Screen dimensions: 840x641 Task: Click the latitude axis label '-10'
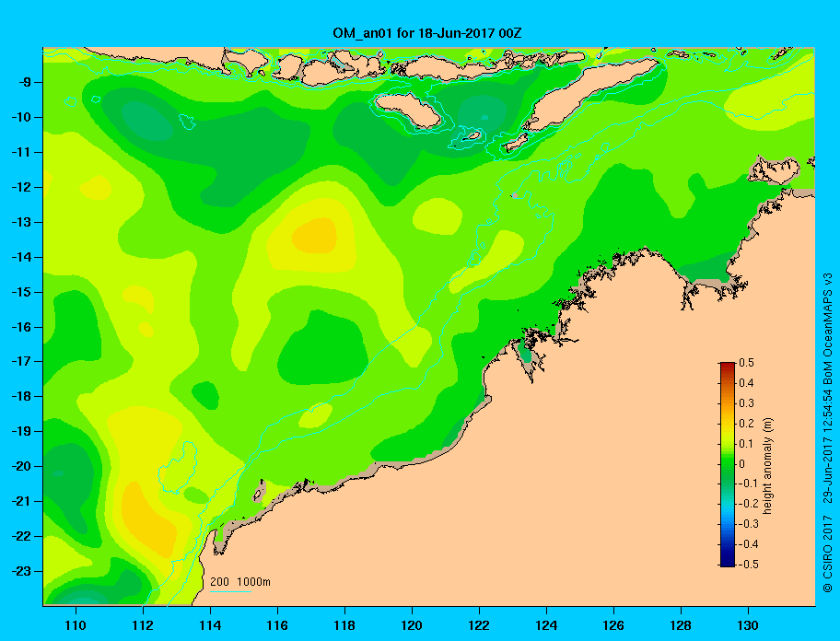pos(22,117)
